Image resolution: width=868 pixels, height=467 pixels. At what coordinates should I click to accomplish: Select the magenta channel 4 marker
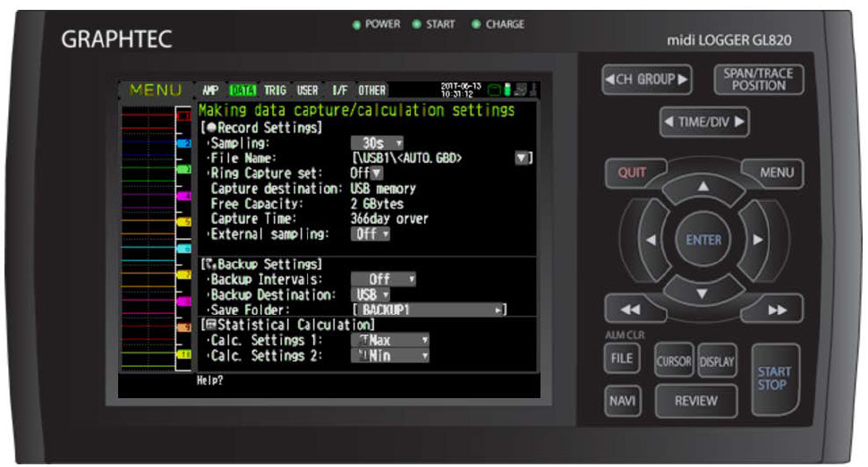coord(183,196)
